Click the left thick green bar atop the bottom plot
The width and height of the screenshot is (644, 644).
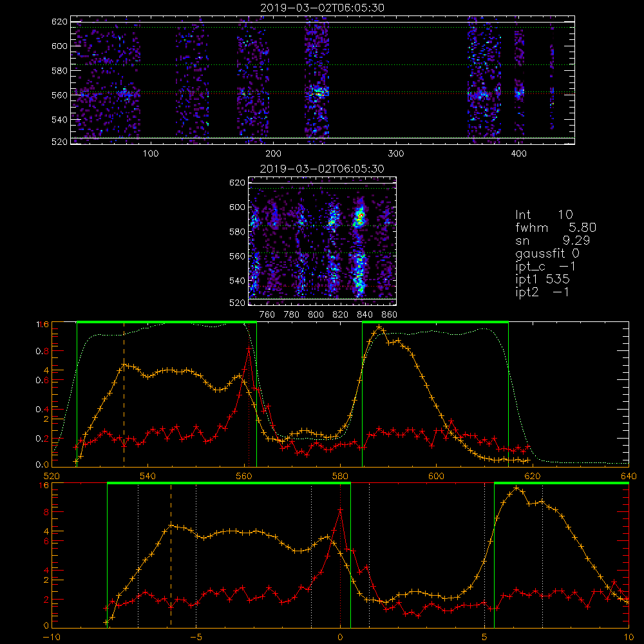229,483
